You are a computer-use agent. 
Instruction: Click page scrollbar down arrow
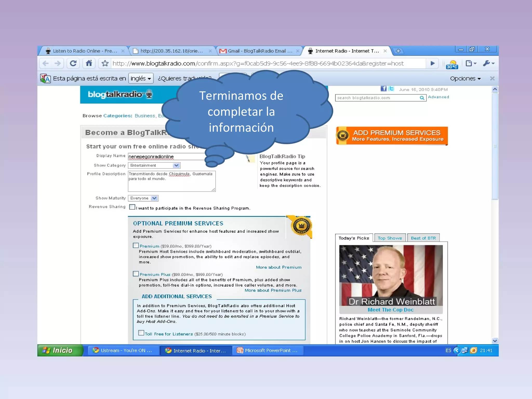point(495,341)
